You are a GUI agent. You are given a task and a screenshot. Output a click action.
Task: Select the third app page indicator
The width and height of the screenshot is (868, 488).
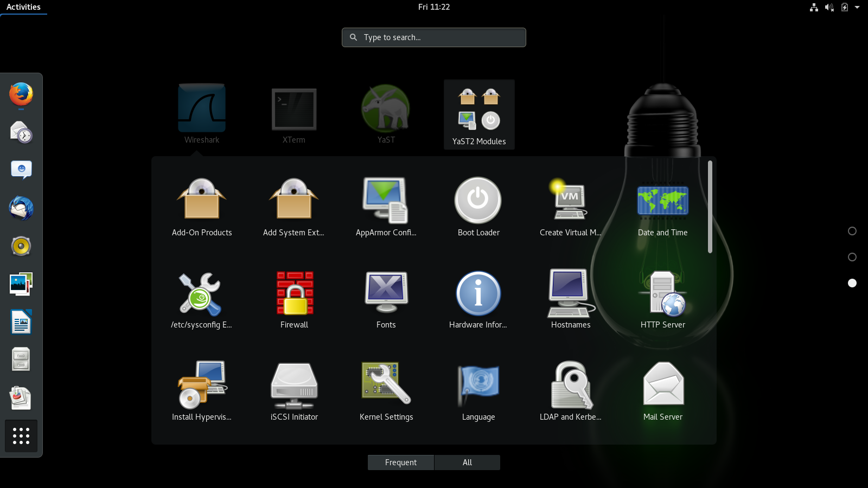coord(852,283)
